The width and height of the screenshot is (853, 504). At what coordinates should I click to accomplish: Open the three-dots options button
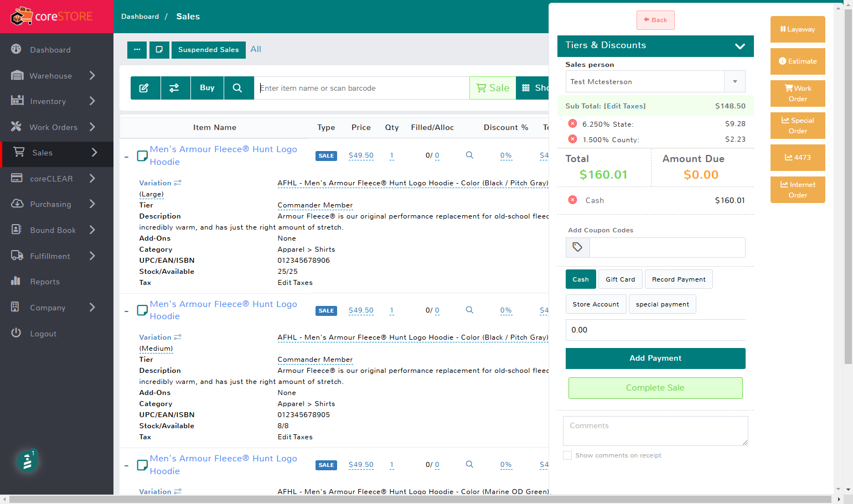[137, 50]
